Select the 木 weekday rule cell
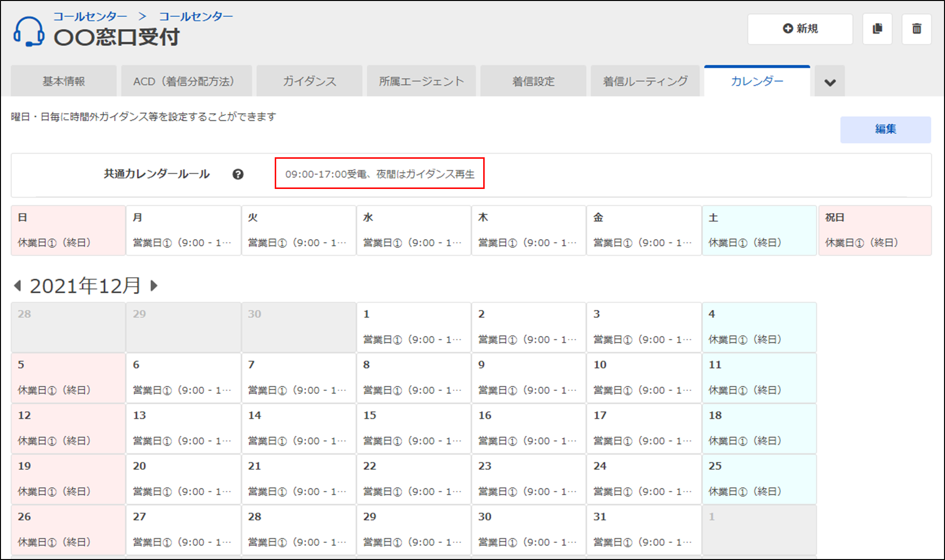945x560 pixels. (x=529, y=230)
